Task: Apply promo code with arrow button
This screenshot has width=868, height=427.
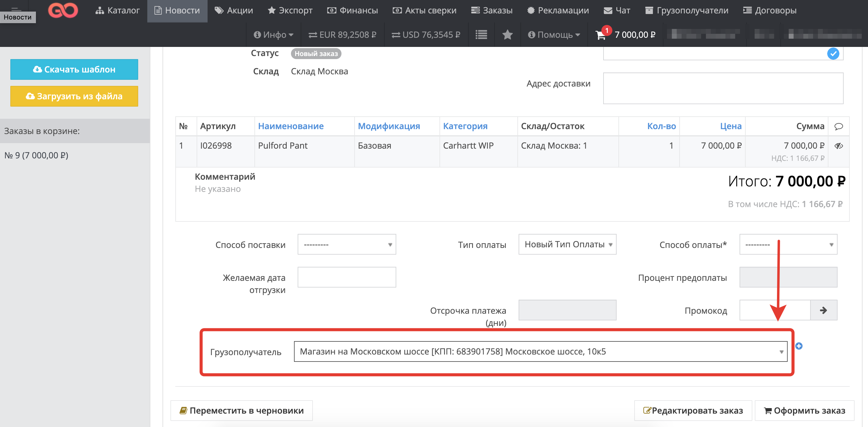Action: [823, 310]
